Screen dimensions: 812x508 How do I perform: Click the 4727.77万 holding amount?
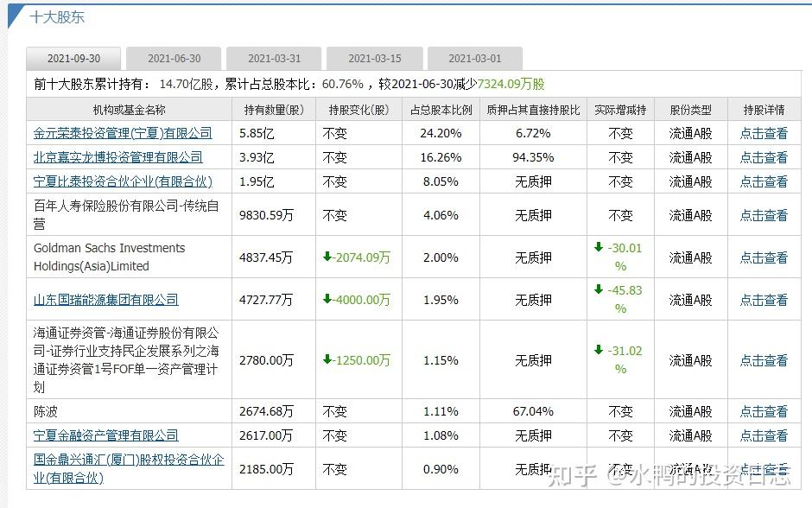click(x=266, y=300)
